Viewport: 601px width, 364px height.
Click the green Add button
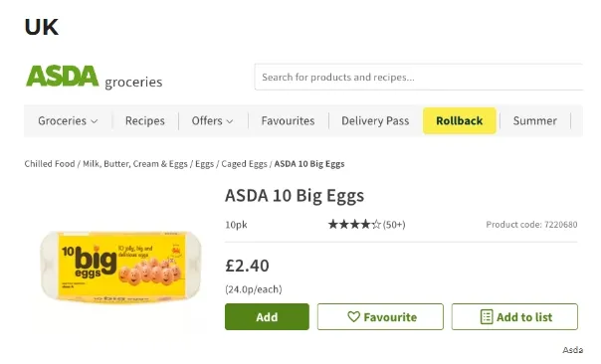[267, 317]
